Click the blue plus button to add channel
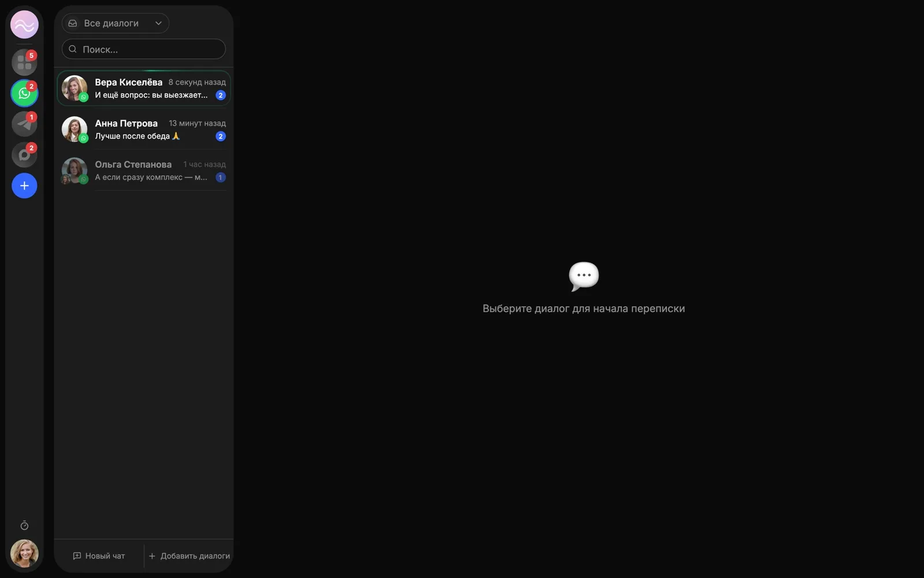 click(x=24, y=186)
